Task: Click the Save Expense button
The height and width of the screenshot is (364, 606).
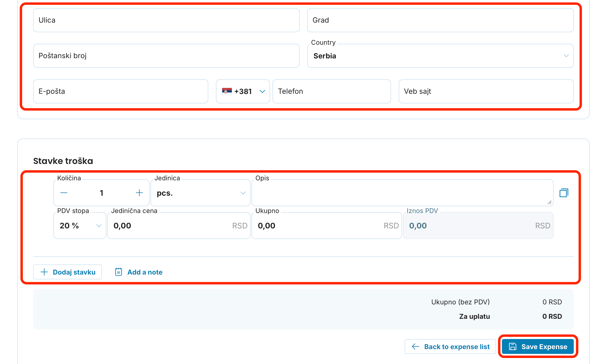Action: pyautogui.click(x=537, y=347)
